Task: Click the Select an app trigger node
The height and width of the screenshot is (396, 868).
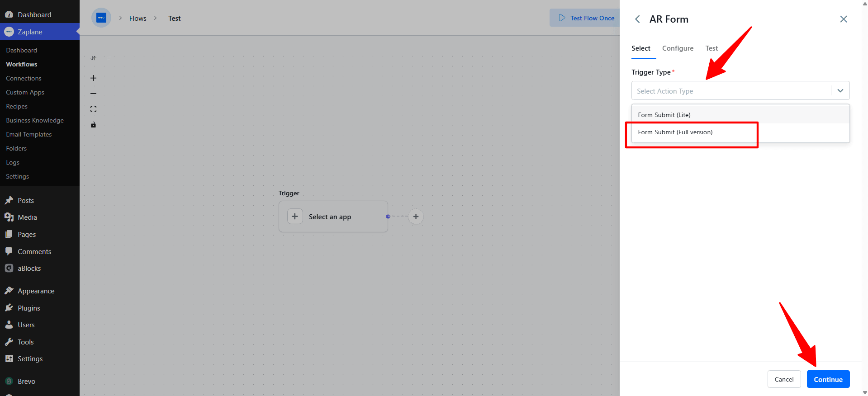Action: (333, 217)
